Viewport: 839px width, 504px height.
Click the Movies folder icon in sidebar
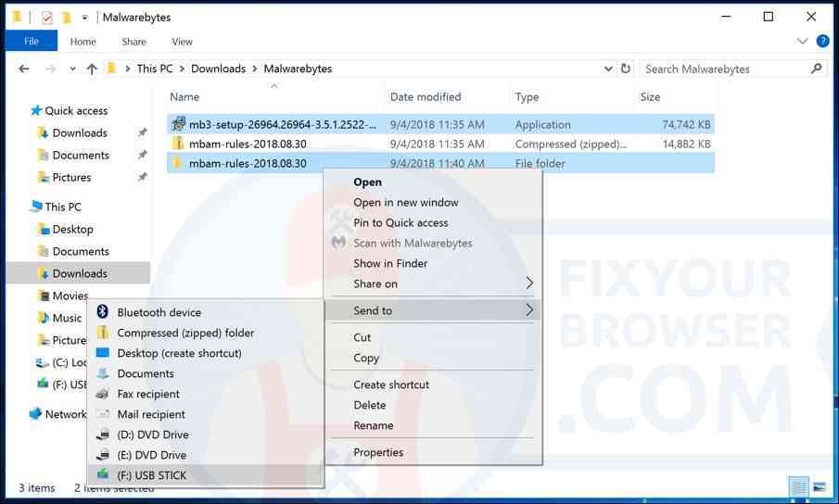(44, 295)
